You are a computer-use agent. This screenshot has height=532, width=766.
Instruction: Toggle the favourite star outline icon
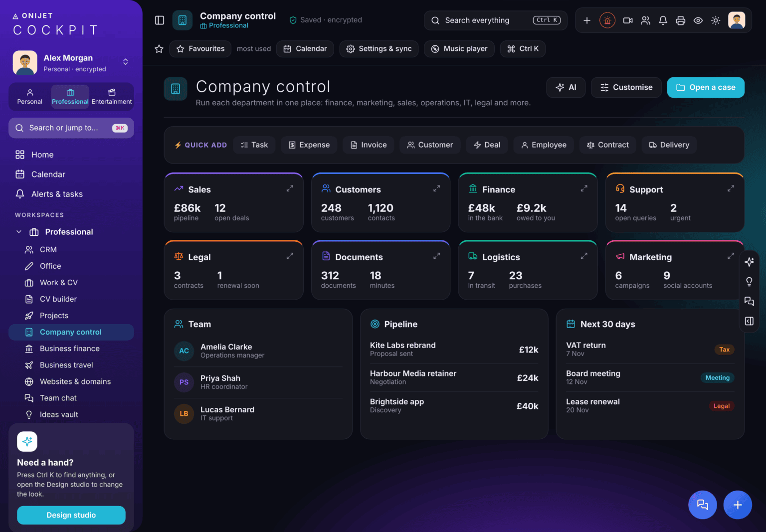(159, 49)
